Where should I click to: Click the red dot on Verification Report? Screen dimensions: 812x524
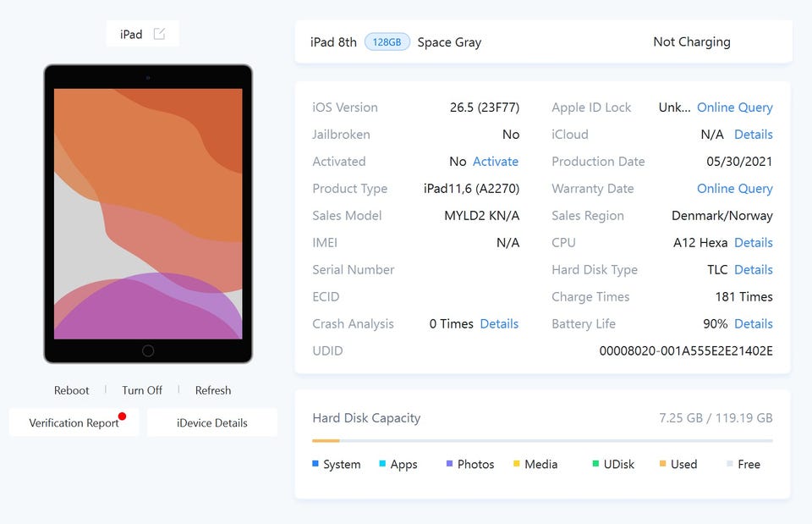[x=122, y=416]
